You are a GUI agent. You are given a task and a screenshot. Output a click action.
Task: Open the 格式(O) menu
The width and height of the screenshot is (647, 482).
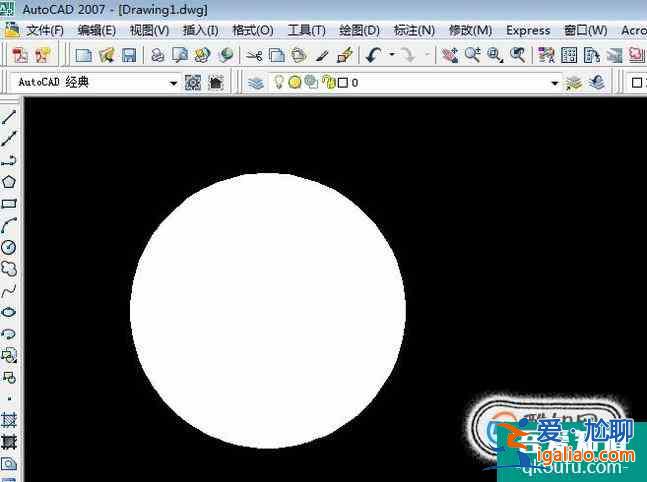[253, 31]
